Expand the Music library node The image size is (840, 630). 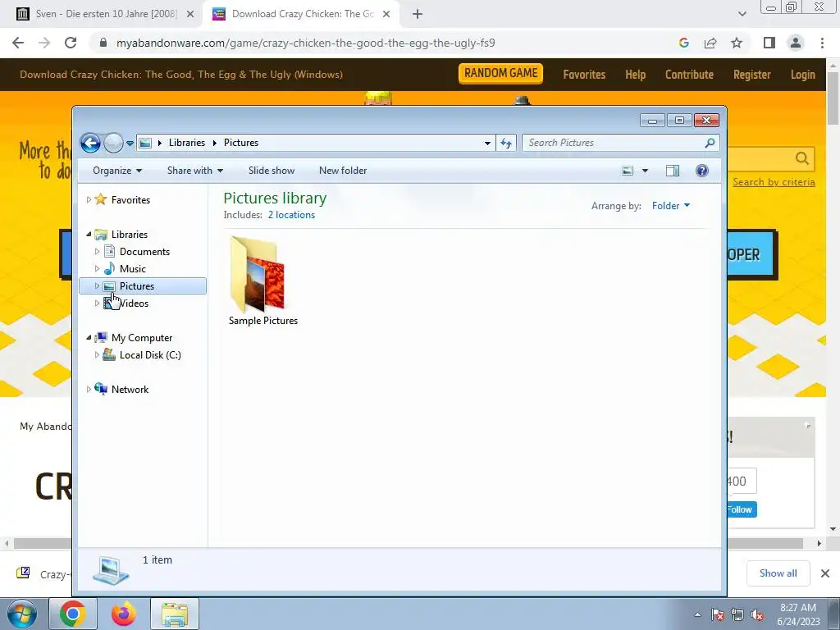(97, 268)
